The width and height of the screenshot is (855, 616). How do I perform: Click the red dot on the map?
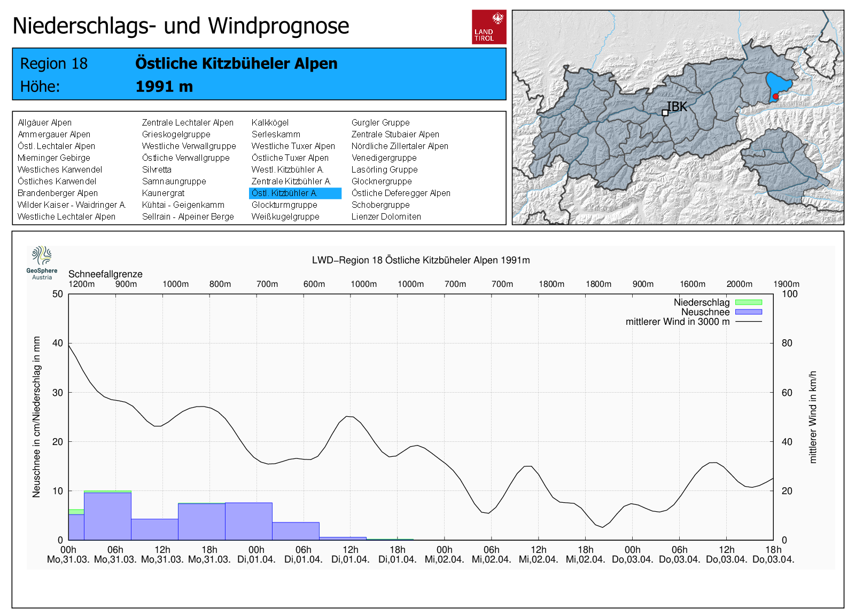tap(775, 97)
